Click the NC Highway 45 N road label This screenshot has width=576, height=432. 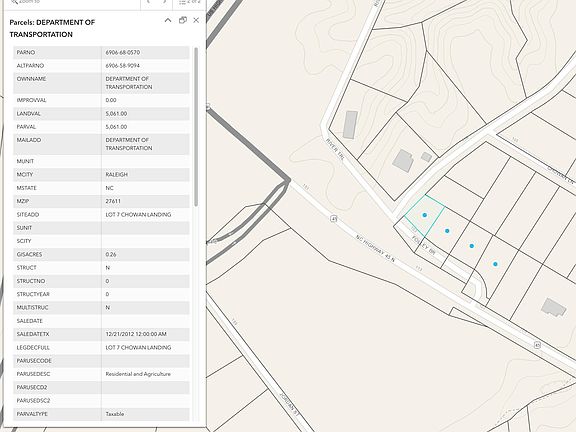pyautogui.click(x=375, y=249)
